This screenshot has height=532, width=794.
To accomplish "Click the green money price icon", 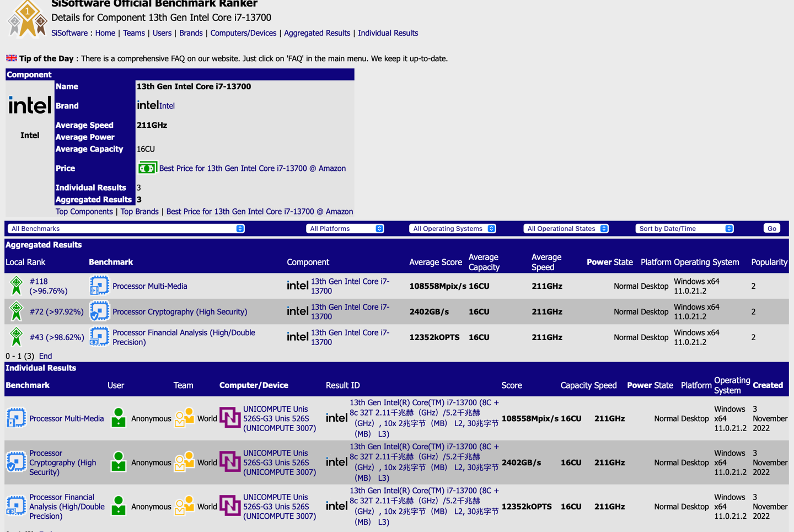I will point(147,168).
